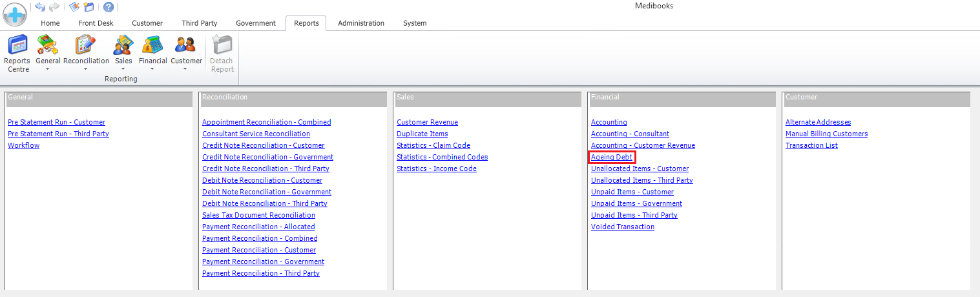This screenshot has width=980, height=297.
Task: Switch to the Front Desk tab
Action: click(96, 23)
